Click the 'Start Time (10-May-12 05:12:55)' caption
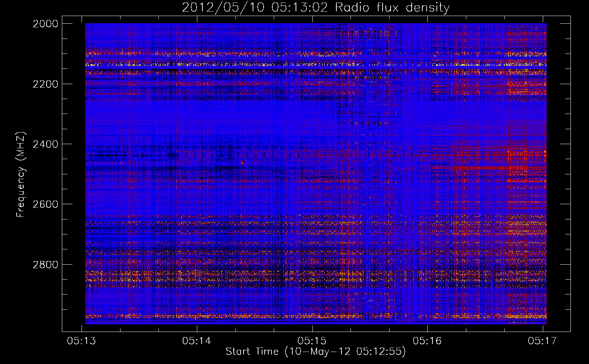This screenshot has height=364, width=589. [x=316, y=352]
